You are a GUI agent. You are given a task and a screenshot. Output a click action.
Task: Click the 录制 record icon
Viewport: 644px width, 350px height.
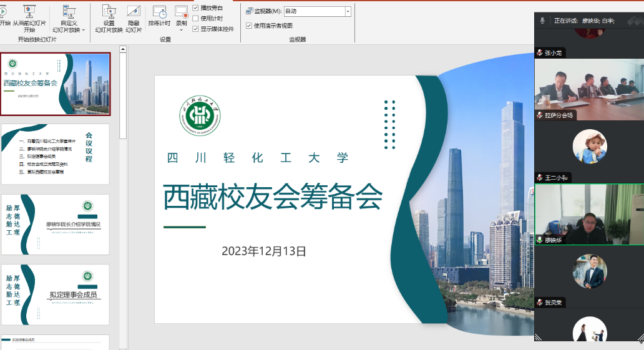click(181, 11)
